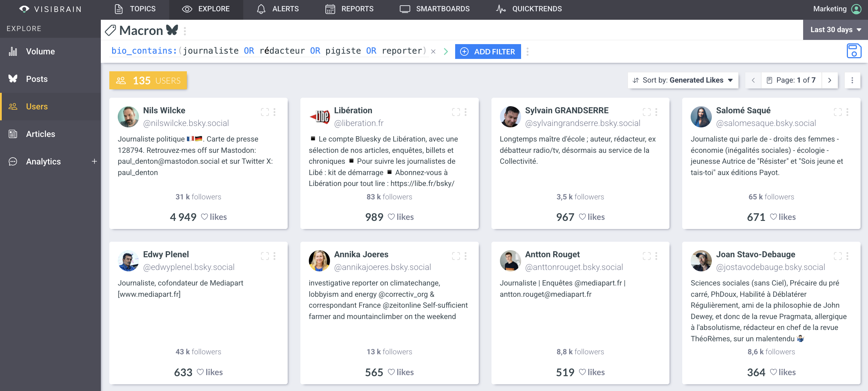Go to the Reports tab
Image resolution: width=868 pixels, height=391 pixels.
[x=349, y=9]
